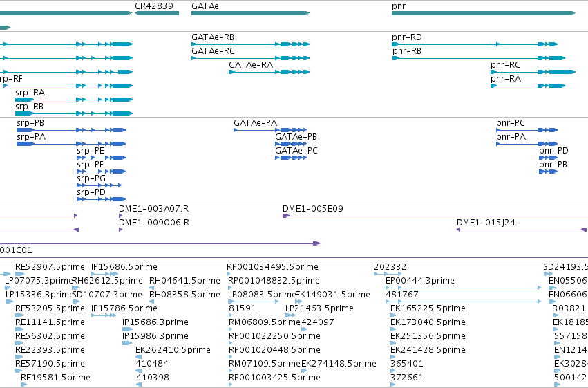Click the GATAe-RB transcript label
Screen dimensions: 588x388
click(213, 37)
